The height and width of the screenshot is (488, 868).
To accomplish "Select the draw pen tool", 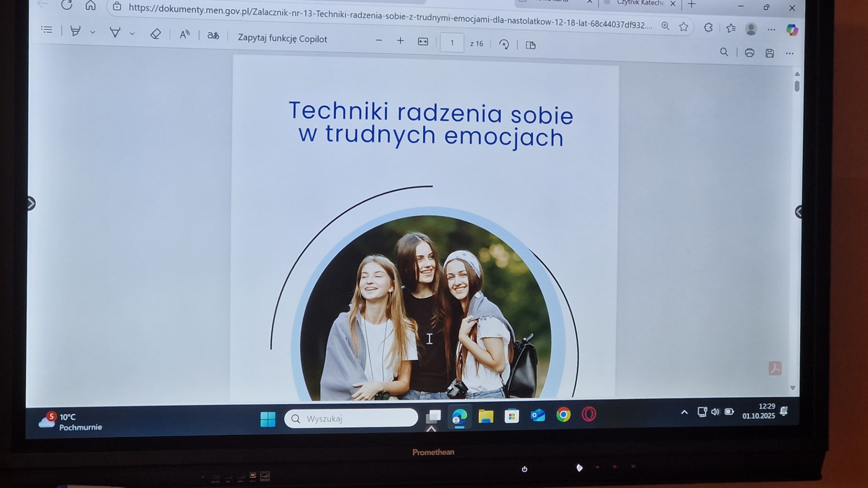I will pyautogui.click(x=115, y=33).
